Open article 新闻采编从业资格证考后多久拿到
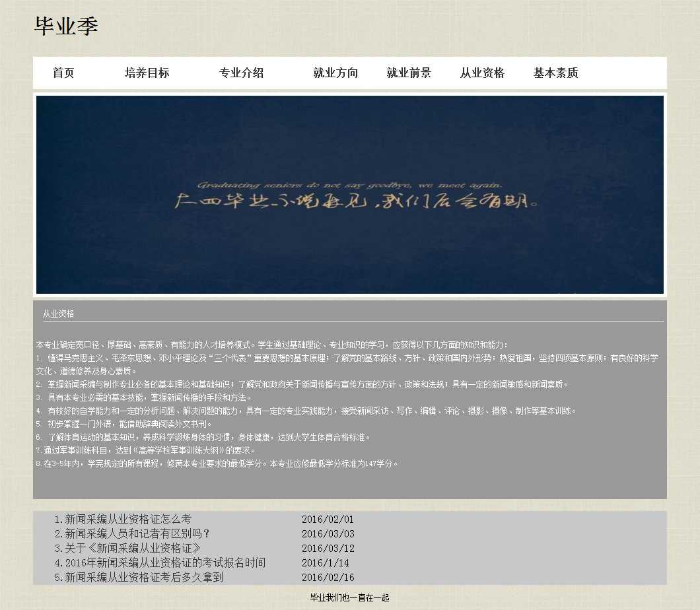The width and height of the screenshot is (700, 610). 139,578
